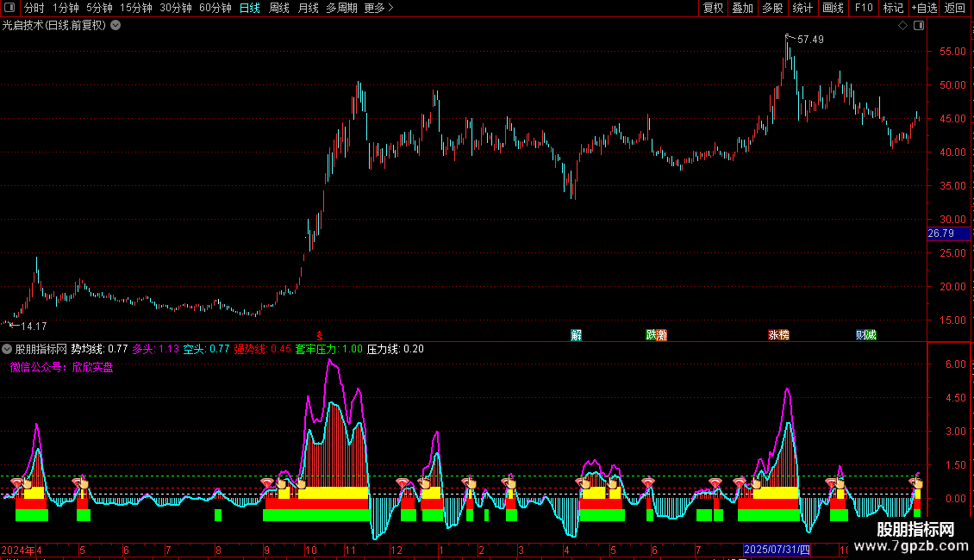Click the 强势线: 0.45 indicator value

pyautogui.click(x=262, y=349)
